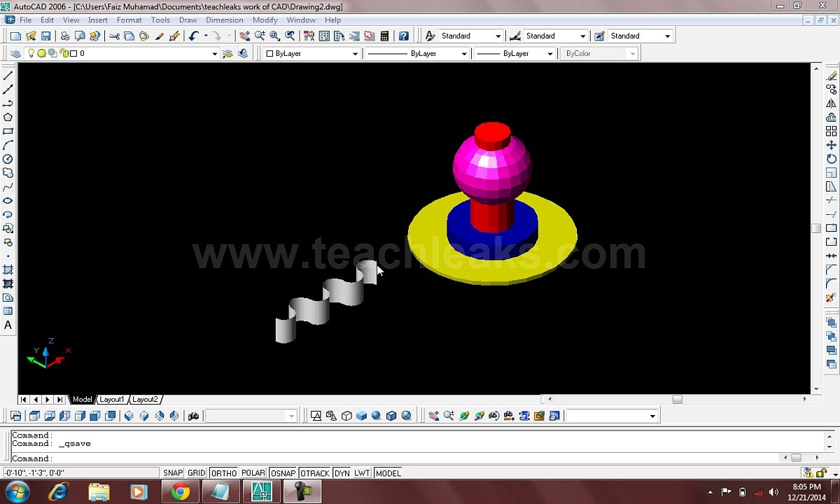Open the Dimension menu

click(x=225, y=20)
